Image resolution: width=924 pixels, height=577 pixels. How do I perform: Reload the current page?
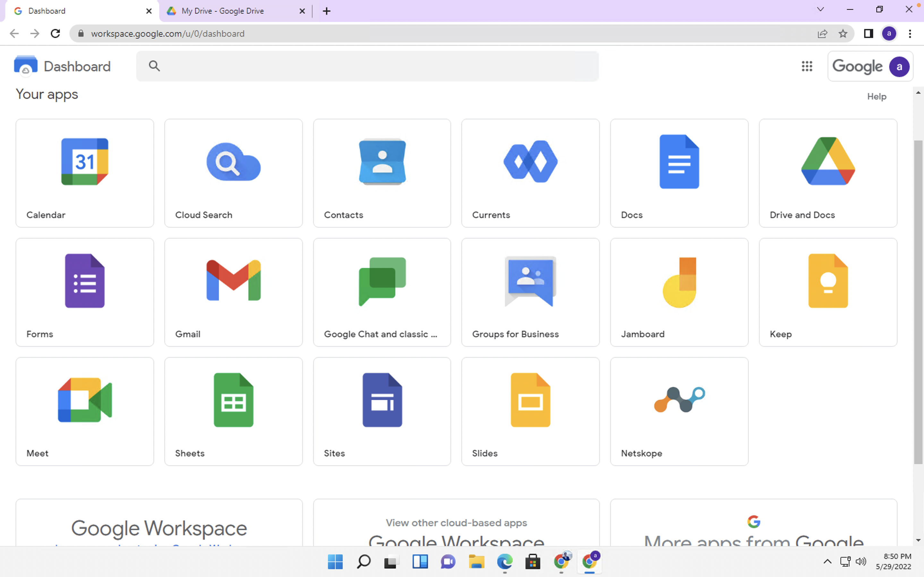pyautogui.click(x=56, y=34)
